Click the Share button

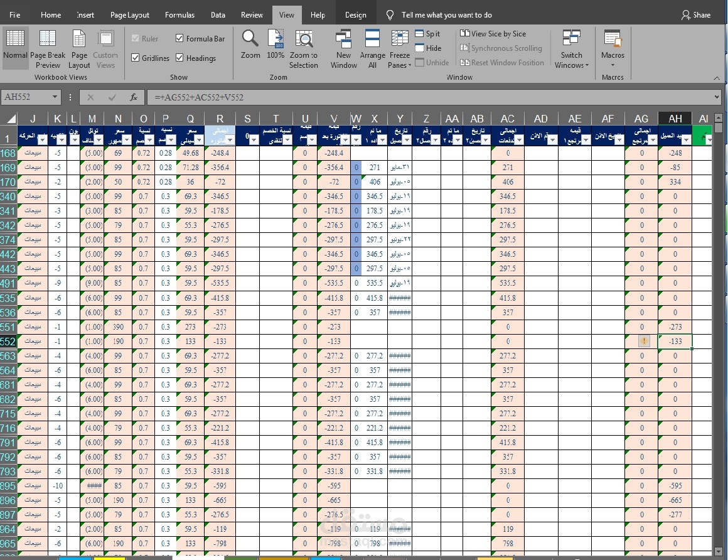(696, 15)
